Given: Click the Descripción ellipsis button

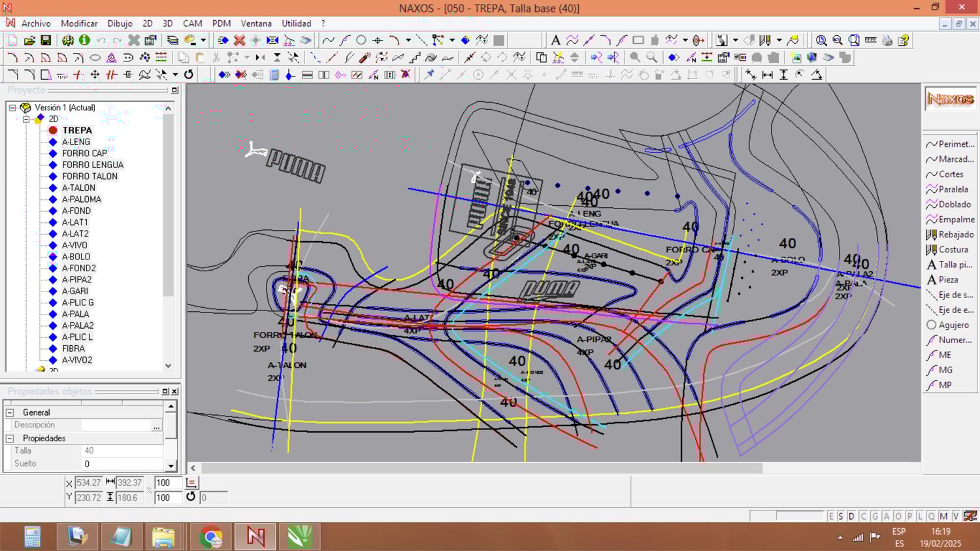Looking at the screenshot, I should [156, 426].
